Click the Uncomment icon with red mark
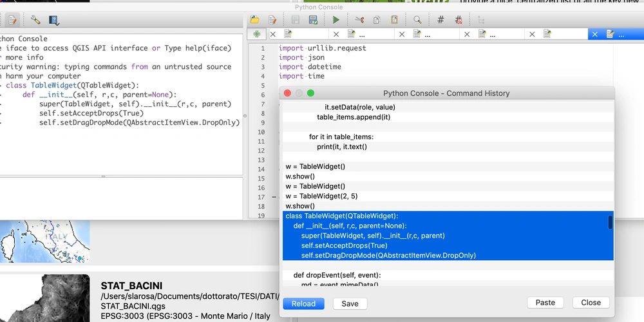 click(x=459, y=20)
